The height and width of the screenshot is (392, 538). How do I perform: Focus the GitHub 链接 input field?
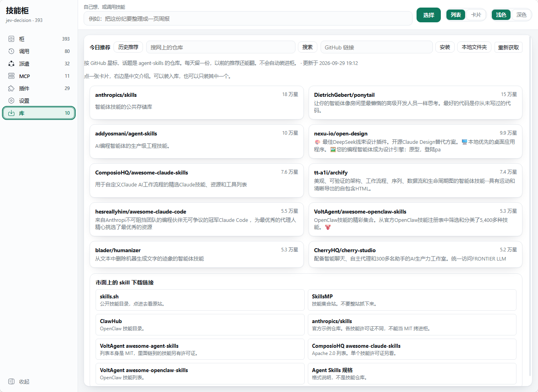tap(376, 47)
